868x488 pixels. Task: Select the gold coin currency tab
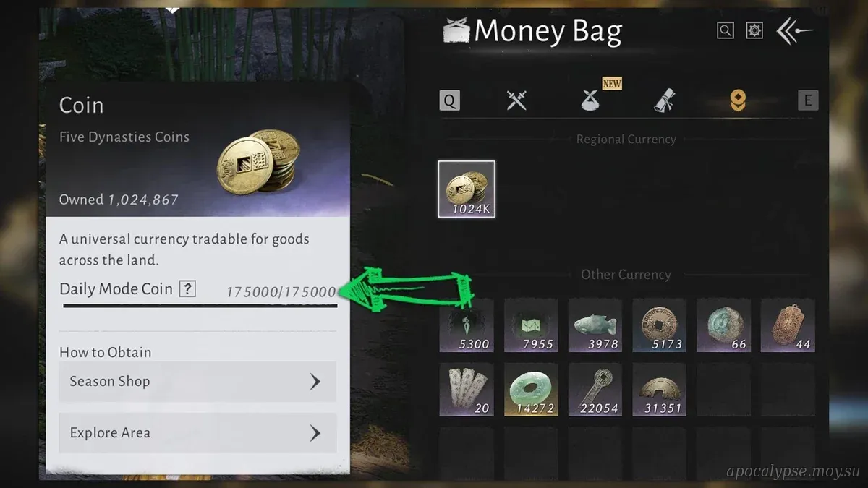[737, 101]
